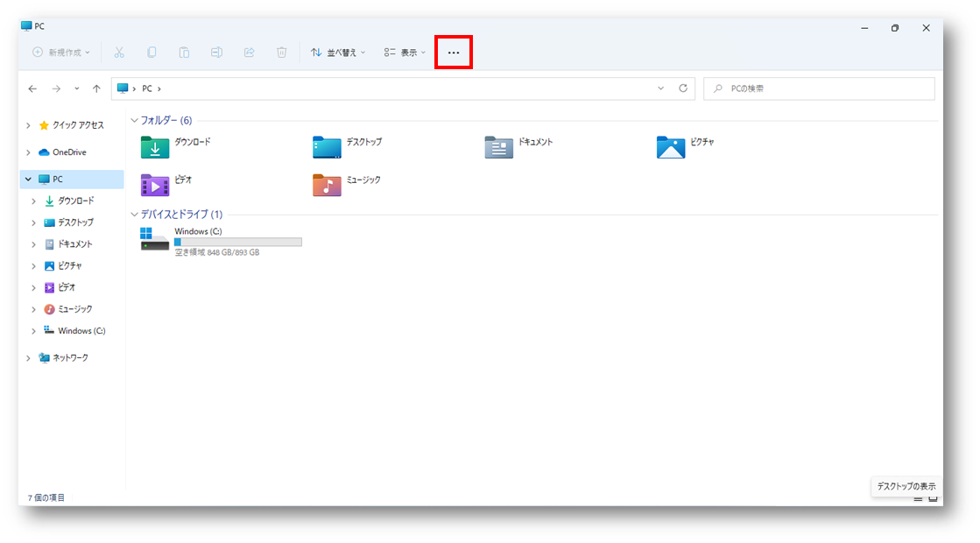Open the chevron after PC breadcrumb
The height and width of the screenshot is (543, 980).
159,88
